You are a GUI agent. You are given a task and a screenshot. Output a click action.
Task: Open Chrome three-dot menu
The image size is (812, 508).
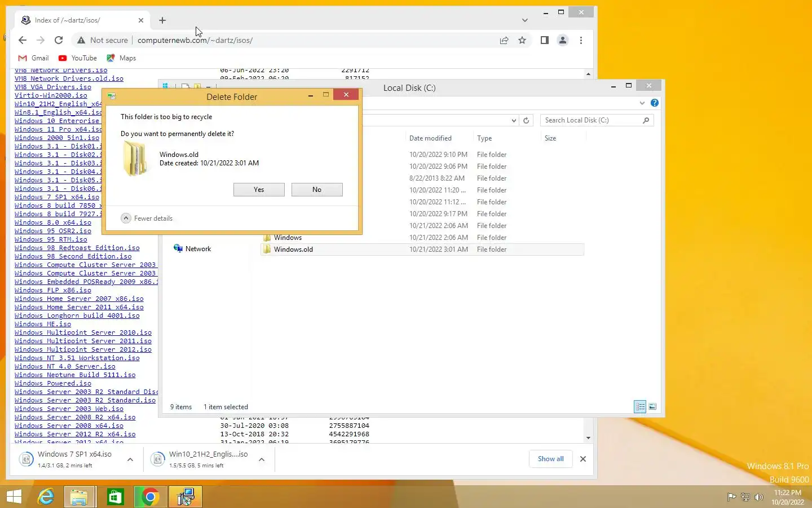(581, 40)
